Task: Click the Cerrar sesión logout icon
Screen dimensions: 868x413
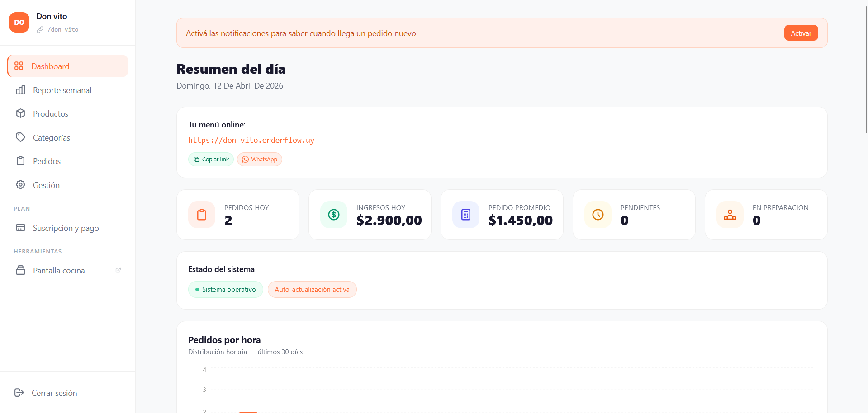Action: coord(19,393)
